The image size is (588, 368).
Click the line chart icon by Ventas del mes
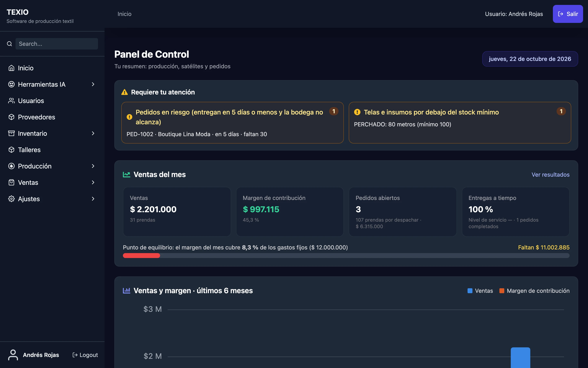point(127,175)
